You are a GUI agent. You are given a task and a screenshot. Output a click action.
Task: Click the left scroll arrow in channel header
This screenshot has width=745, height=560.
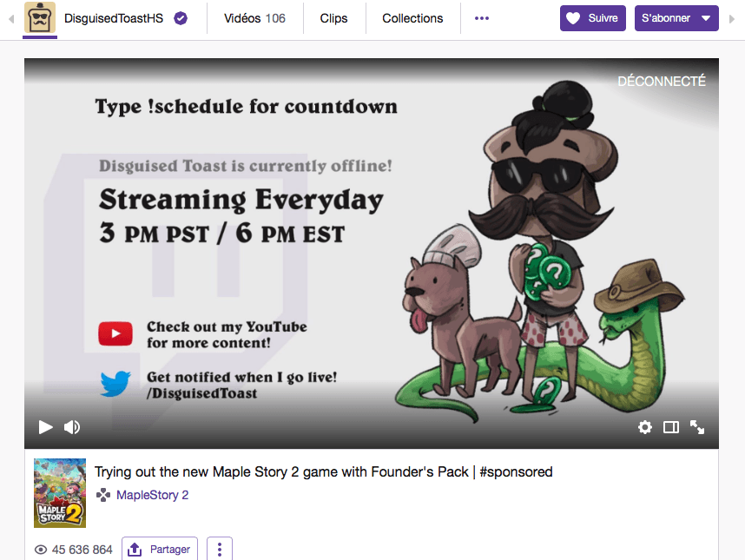[11, 19]
